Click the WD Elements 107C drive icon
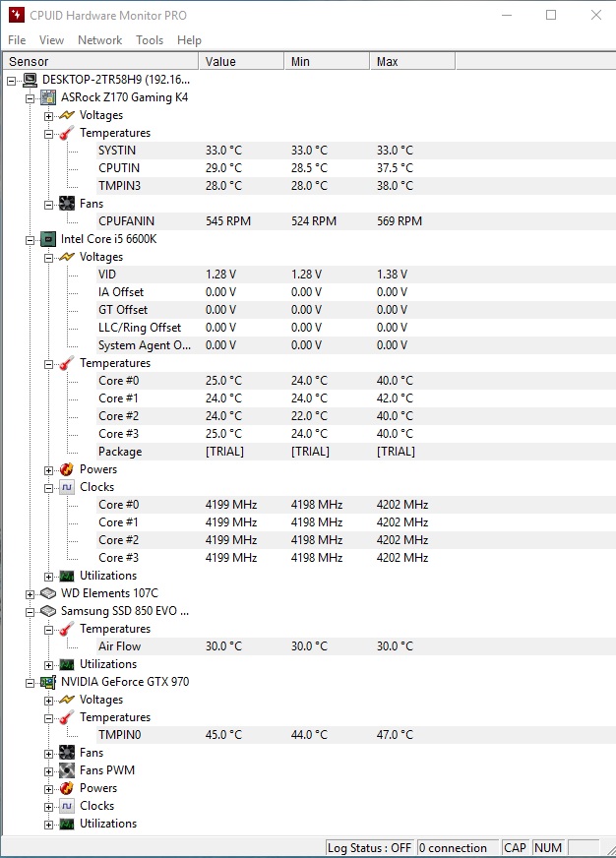 48,593
